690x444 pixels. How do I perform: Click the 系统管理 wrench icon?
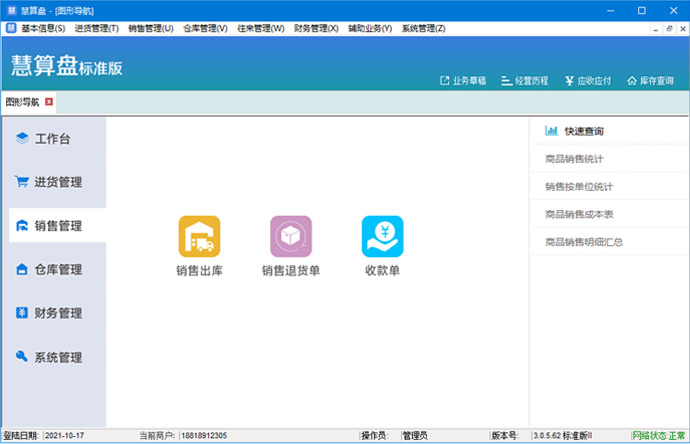tap(22, 356)
